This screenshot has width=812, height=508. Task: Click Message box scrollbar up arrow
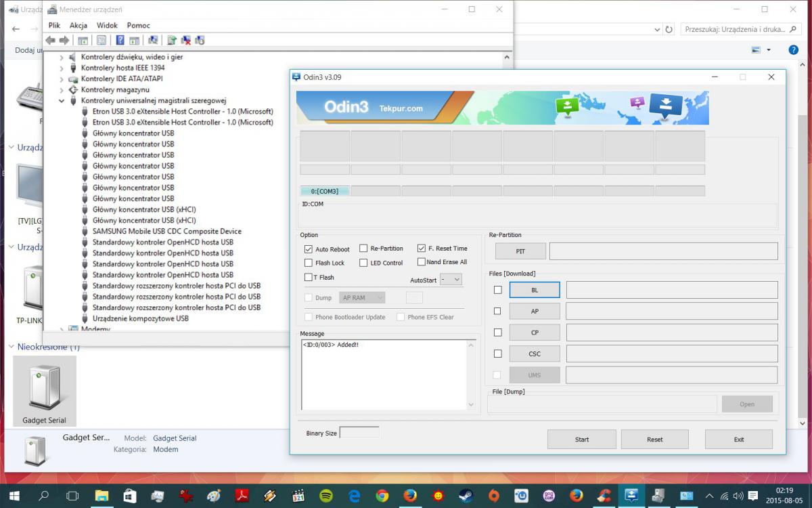click(x=472, y=345)
